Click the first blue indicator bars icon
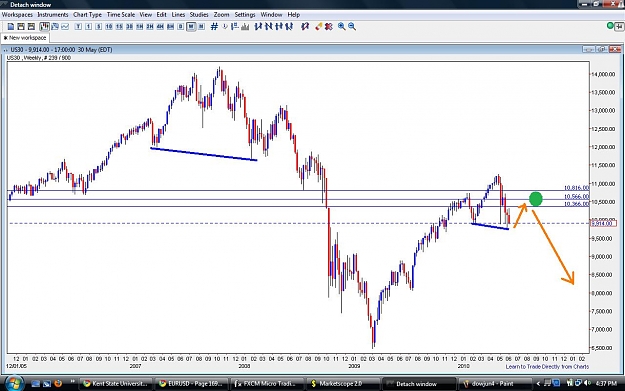This screenshot has width=625, height=391. coord(258,27)
